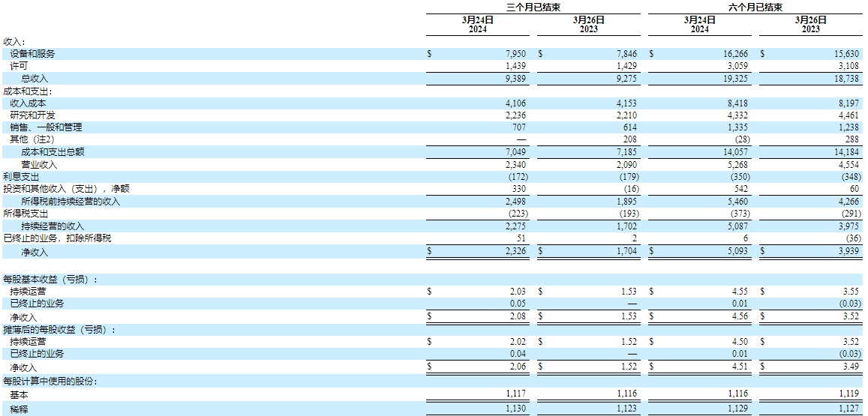Click the 已终止的业务，扣除所得税 row label
This screenshot has height=416, width=868.
61,238
